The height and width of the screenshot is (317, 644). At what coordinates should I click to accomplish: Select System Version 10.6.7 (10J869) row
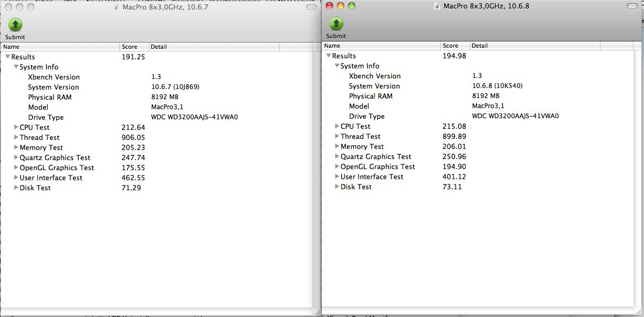(x=156, y=87)
